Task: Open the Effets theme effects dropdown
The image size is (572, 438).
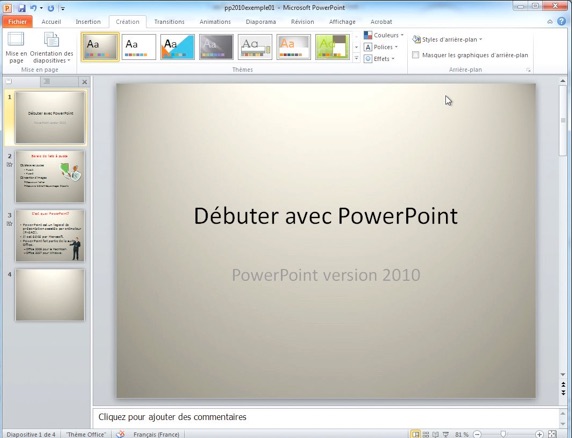Action: coord(380,59)
